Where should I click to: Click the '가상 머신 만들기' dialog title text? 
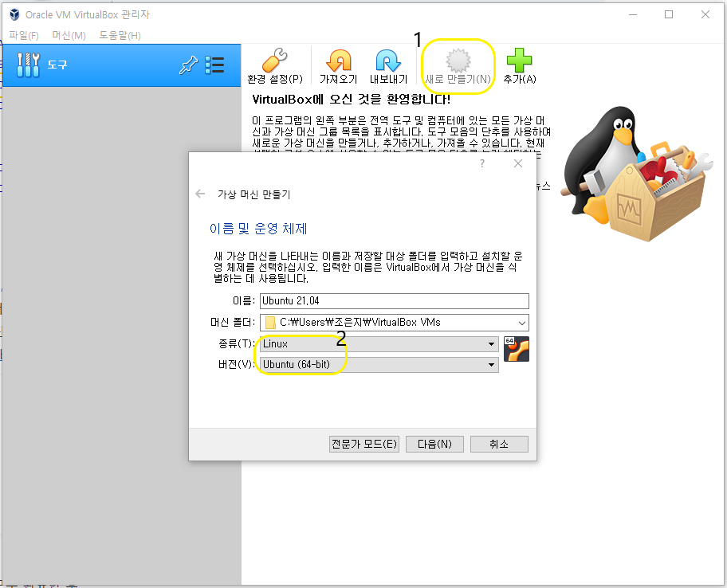click(x=254, y=194)
